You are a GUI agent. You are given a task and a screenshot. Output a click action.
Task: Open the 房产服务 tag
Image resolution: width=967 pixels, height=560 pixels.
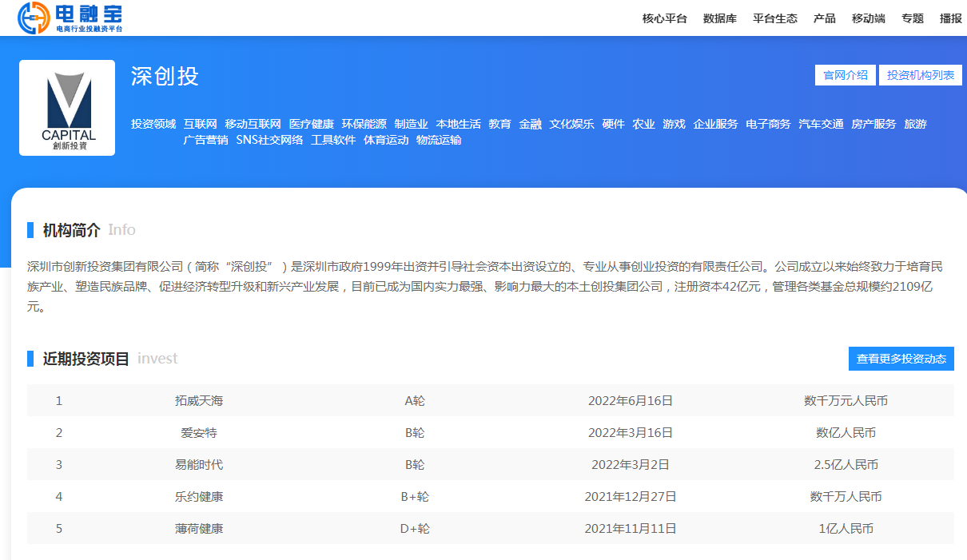pyautogui.click(x=874, y=124)
